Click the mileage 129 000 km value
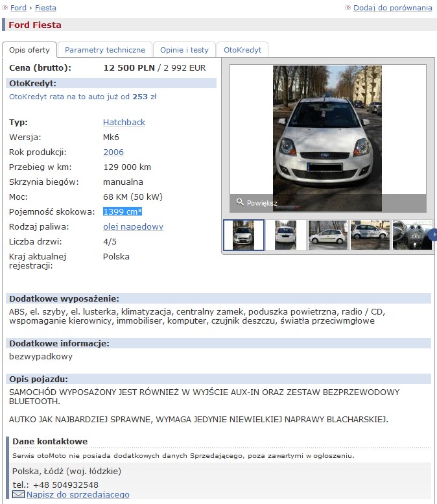437x504 pixels. pyautogui.click(x=127, y=167)
